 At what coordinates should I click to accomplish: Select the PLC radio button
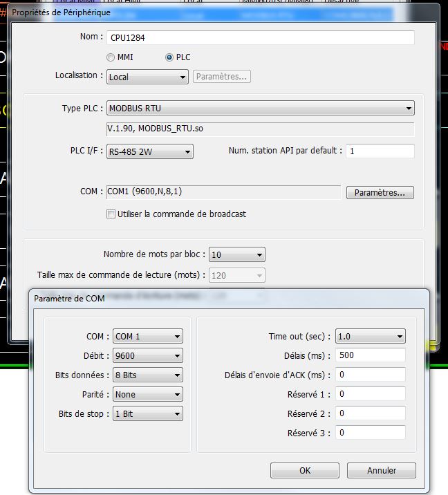(170, 58)
